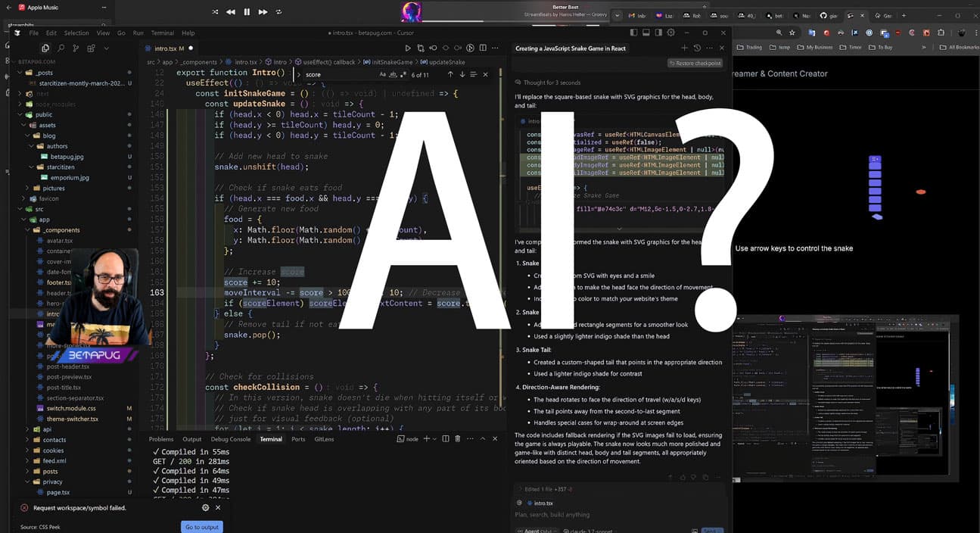Viewport: 980px width, 533px height.
Task: Switch to the Problems panel tab
Action: (x=161, y=438)
